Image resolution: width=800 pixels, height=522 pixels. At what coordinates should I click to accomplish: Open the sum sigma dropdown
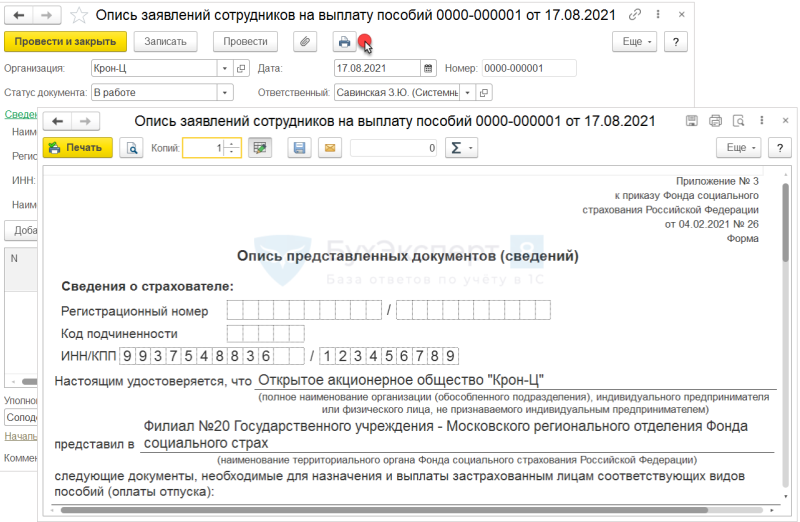pyautogui.click(x=461, y=148)
